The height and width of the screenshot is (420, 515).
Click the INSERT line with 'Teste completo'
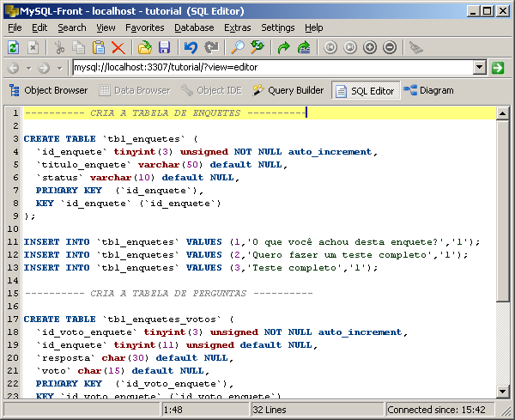201,267
